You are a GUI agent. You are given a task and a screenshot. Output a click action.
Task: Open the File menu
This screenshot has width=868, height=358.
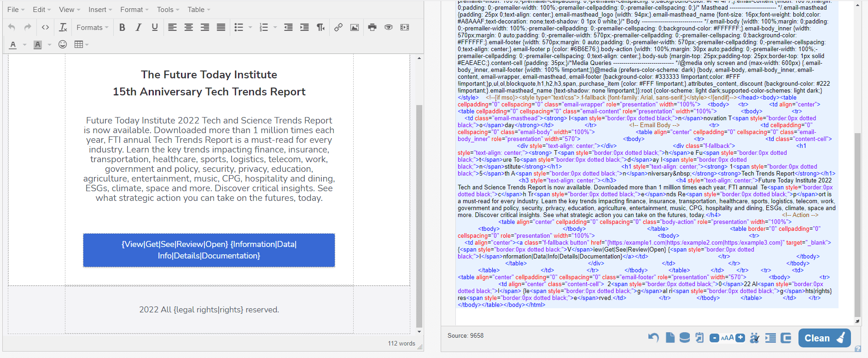coord(16,9)
